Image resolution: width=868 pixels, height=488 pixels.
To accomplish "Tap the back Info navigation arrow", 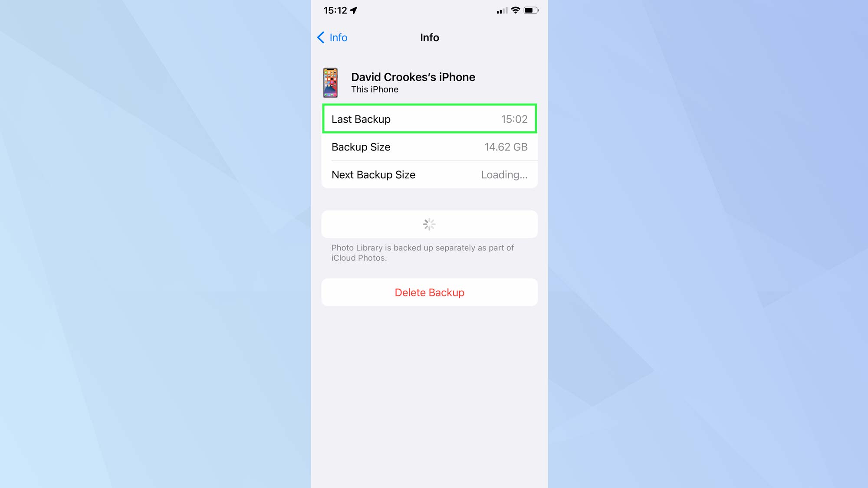I will pos(321,37).
